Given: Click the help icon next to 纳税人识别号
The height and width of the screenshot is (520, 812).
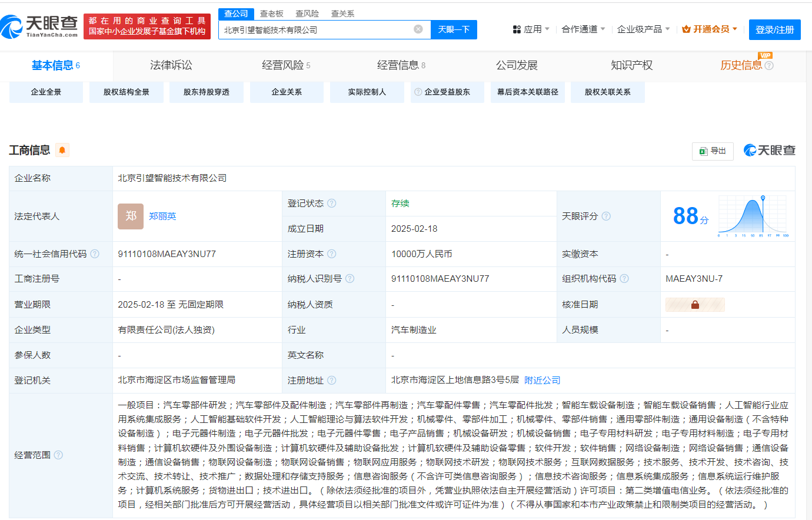Looking at the screenshot, I should pyautogui.click(x=350, y=279).
